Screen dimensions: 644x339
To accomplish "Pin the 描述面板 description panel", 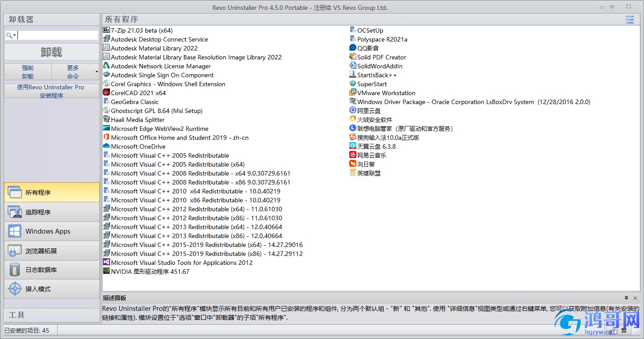I will pos(627,298).
